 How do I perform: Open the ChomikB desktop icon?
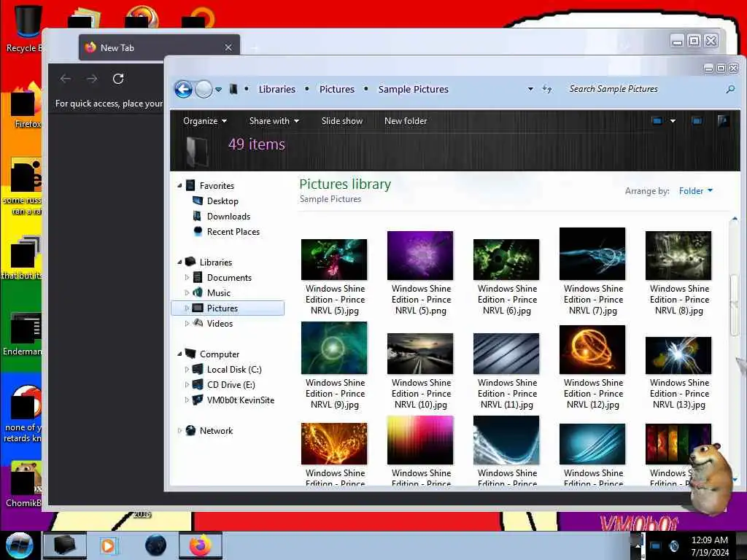(x=24, y=484)
